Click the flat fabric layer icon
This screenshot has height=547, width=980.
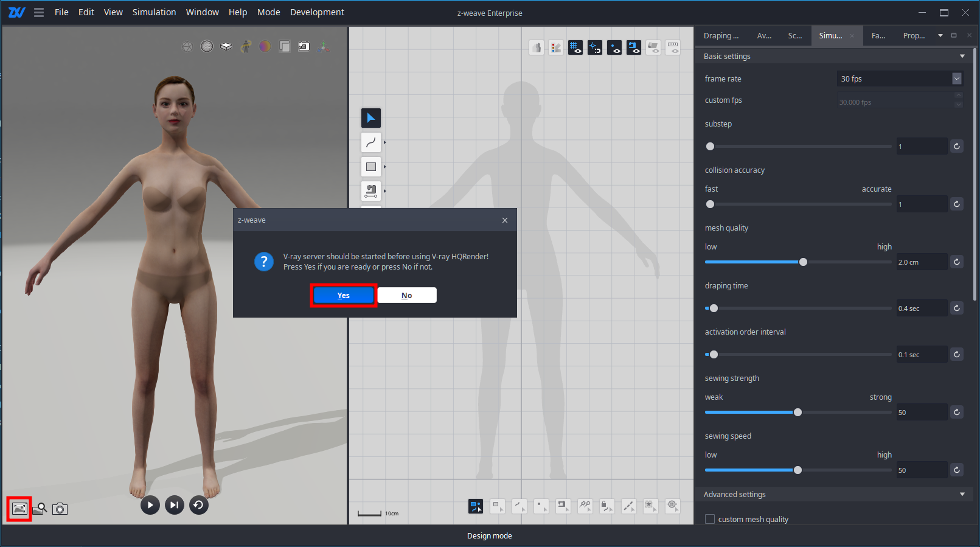click(x=226, y=46)
